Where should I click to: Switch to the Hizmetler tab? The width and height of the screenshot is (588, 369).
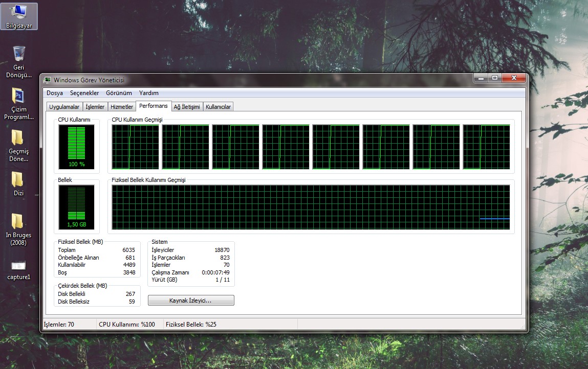[121, 107]
